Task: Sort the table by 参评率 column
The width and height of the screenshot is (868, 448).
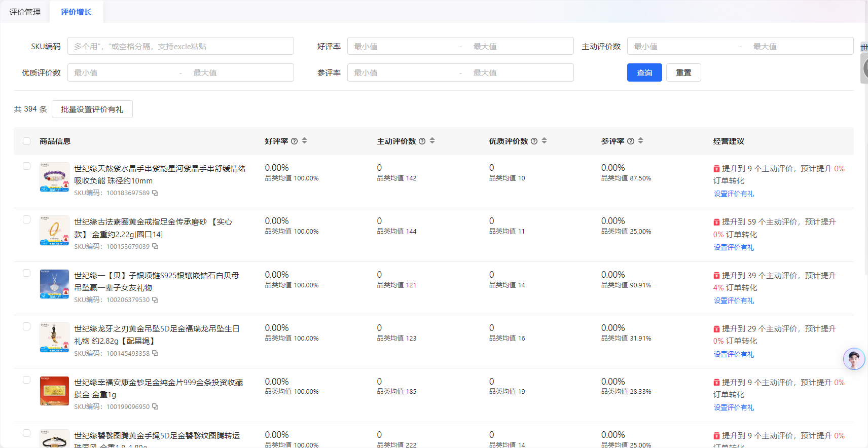Action: [641, 141]
